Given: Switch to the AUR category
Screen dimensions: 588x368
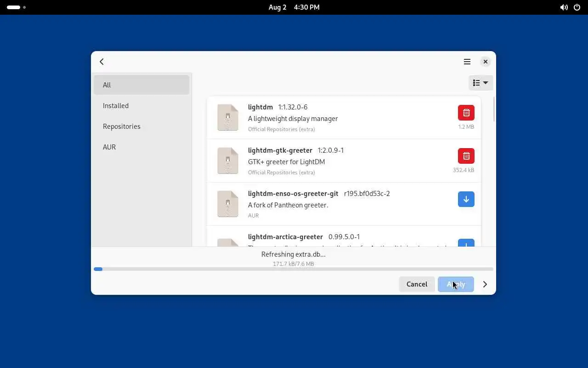Looking at the screenshot, I should (x=141, y=147).
